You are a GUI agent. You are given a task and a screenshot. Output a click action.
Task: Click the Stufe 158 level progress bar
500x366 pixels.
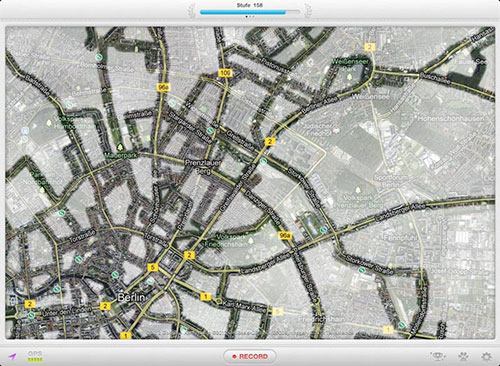click(x=250, y=12)
